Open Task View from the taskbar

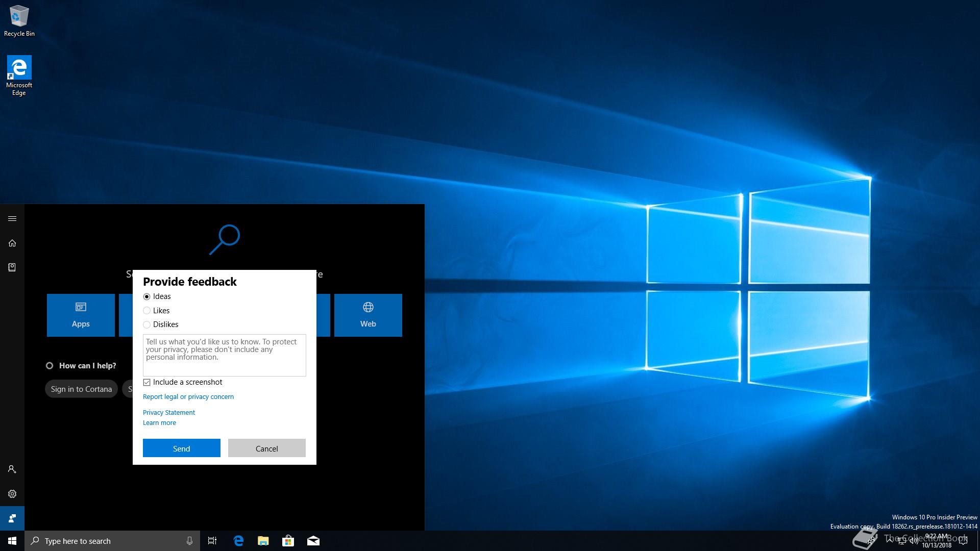pos(212,541)
